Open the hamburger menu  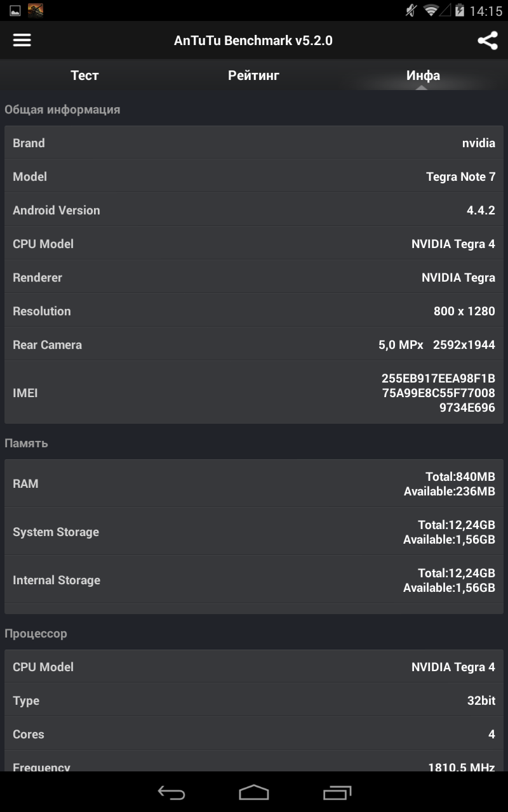tap(22, 41)
